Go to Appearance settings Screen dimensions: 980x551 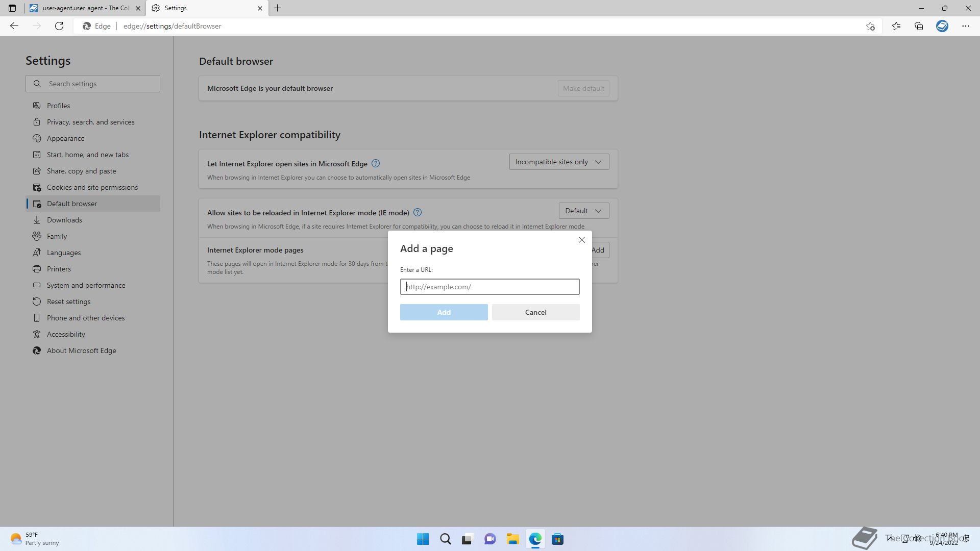[x=93, y=138]
